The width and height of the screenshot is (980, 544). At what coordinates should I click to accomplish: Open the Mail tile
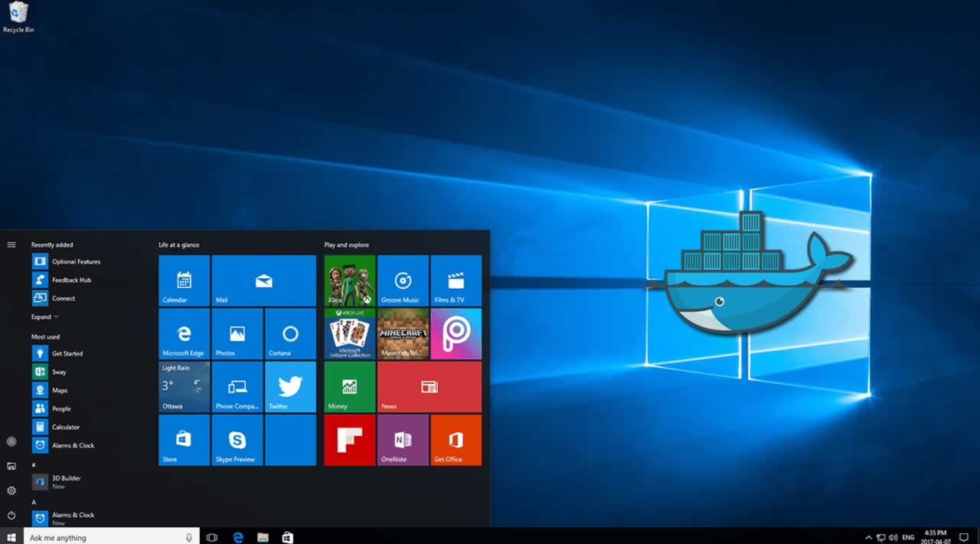click(264, 280)
